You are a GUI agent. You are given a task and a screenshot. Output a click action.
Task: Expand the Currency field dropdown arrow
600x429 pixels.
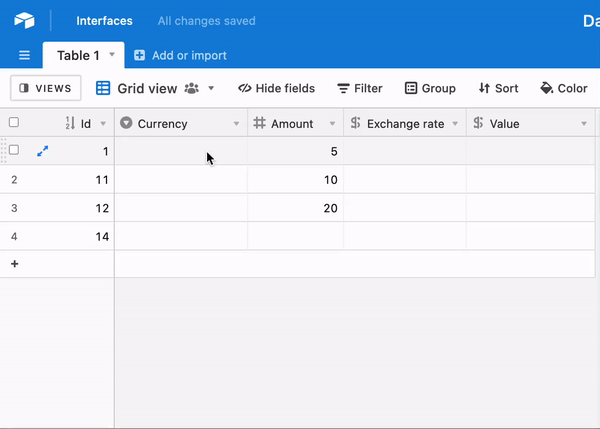coord(236,124)
